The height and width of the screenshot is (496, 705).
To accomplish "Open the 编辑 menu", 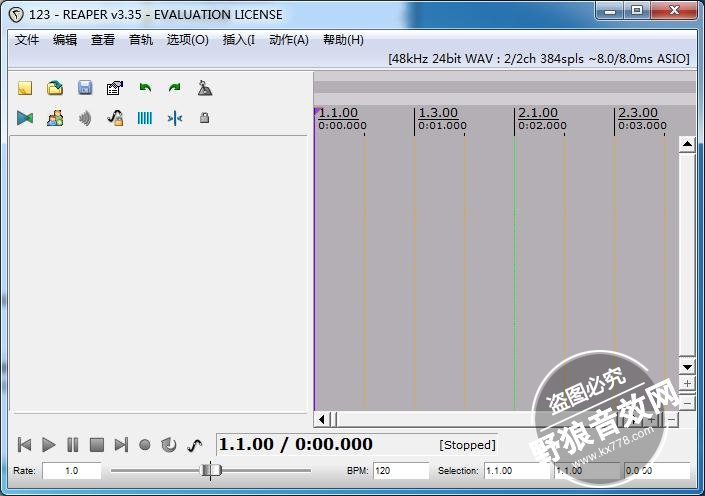I will tap(65, 40).
